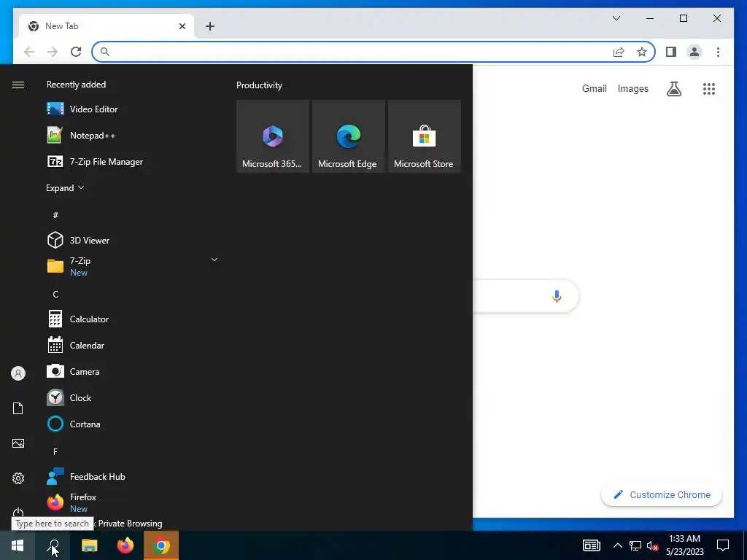Open Chrome's three-dot menu

coord(718,52)
